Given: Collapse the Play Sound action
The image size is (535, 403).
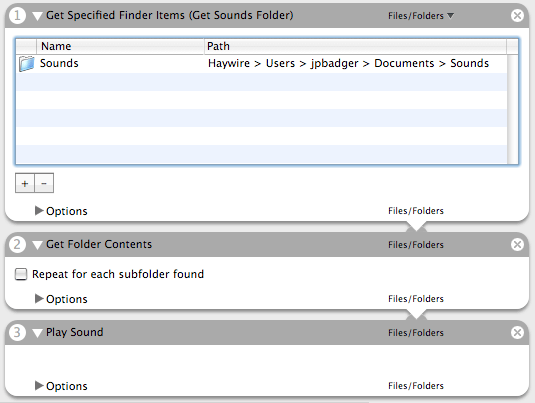Looking at the screenshot, I should [37, 333].
